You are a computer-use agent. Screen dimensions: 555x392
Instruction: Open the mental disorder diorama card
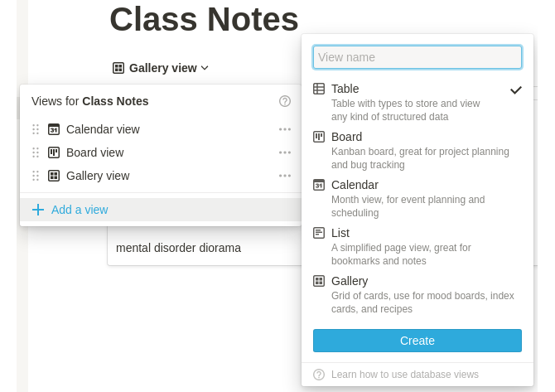pos(178,248)
